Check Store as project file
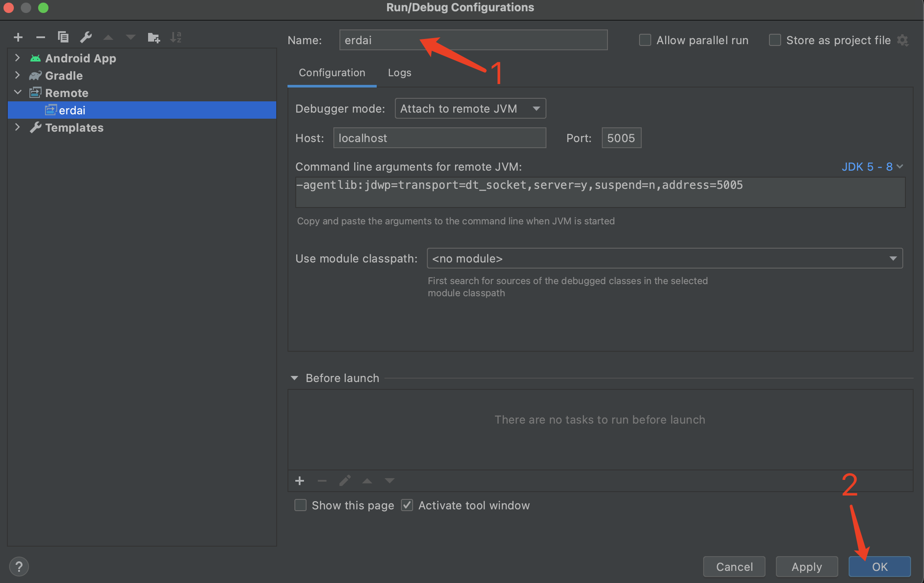This screenshot has height=583, width=924. pos(775,40)
